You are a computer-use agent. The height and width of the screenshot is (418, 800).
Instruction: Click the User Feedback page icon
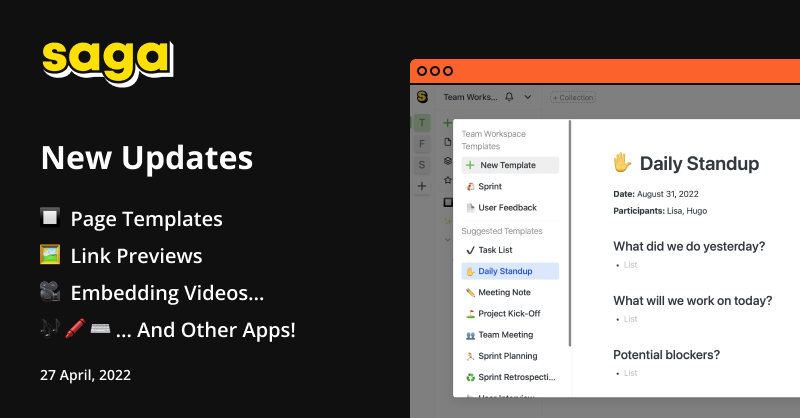470,208
